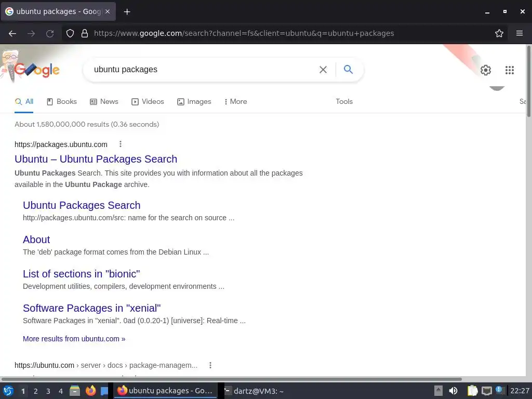Switch to workspace 3 on the taskbar

tap(48, 391)
